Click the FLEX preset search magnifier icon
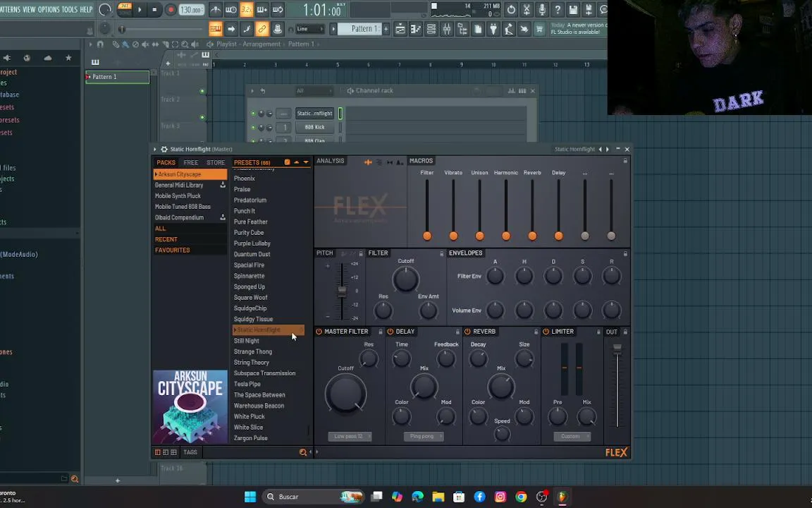 pyautogui.click(x=303, y=452)
